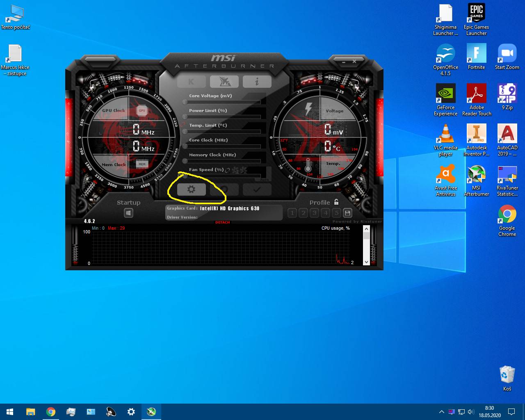The height and width of the screenshot is (420, 525).
Task: Toggle the Profile lock icon
Action: click(x=336, y=202)
